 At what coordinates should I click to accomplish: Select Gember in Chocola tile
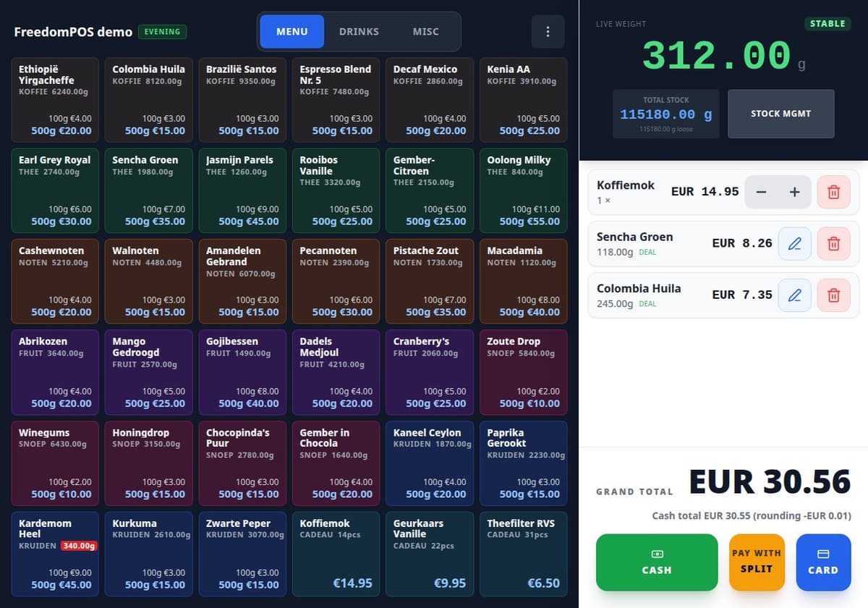pyautogui.click(x=336, y=463)
